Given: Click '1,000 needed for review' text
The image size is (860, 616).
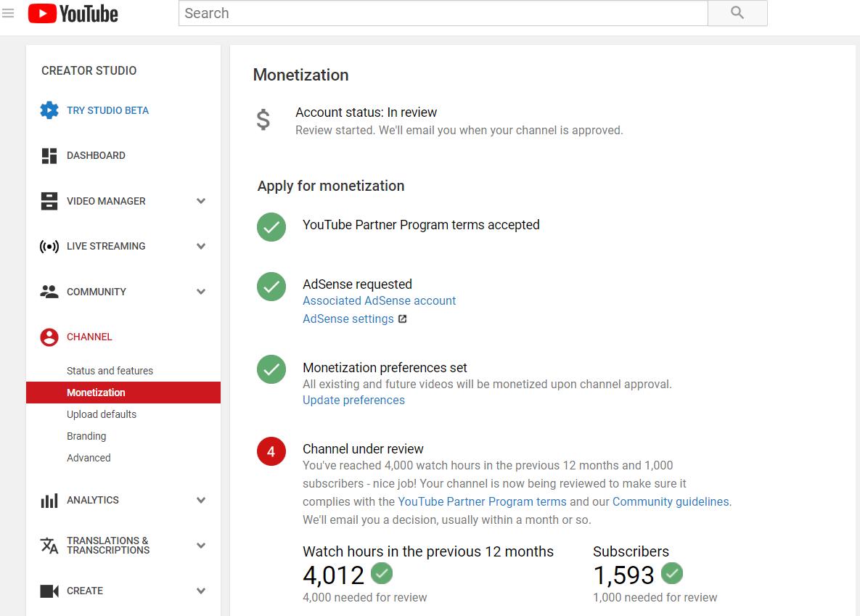Looking at the screenshot, I should click(655, 597).
